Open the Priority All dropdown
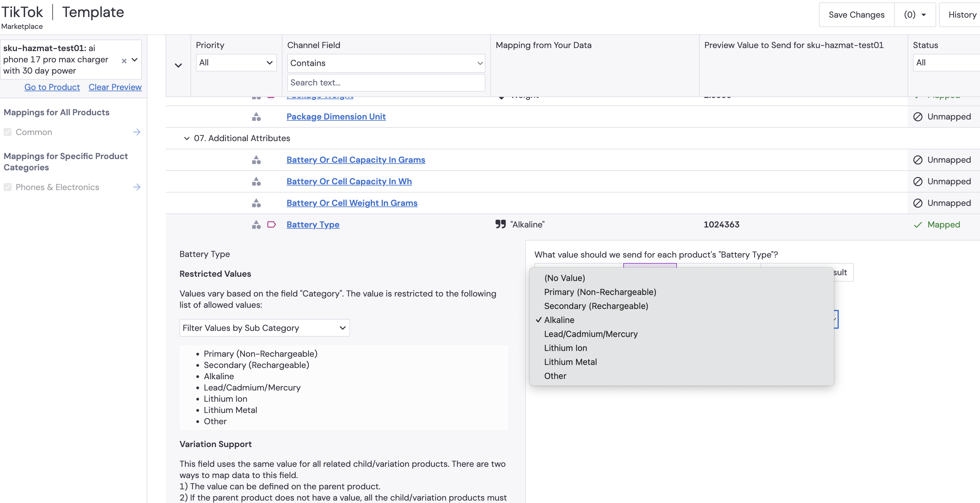Image resolution: width=980 pixels, height=503 pixels. pos(236,63)
